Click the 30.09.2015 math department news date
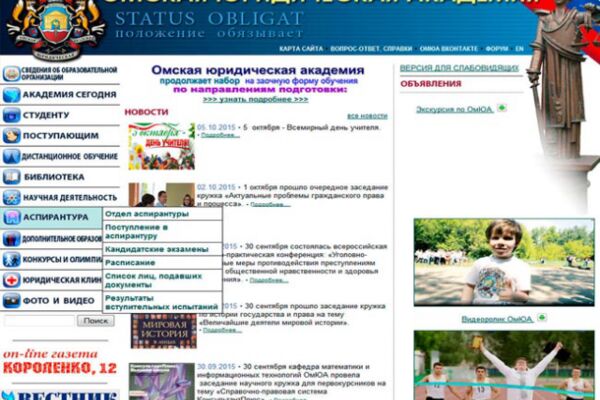 [216, 367]
